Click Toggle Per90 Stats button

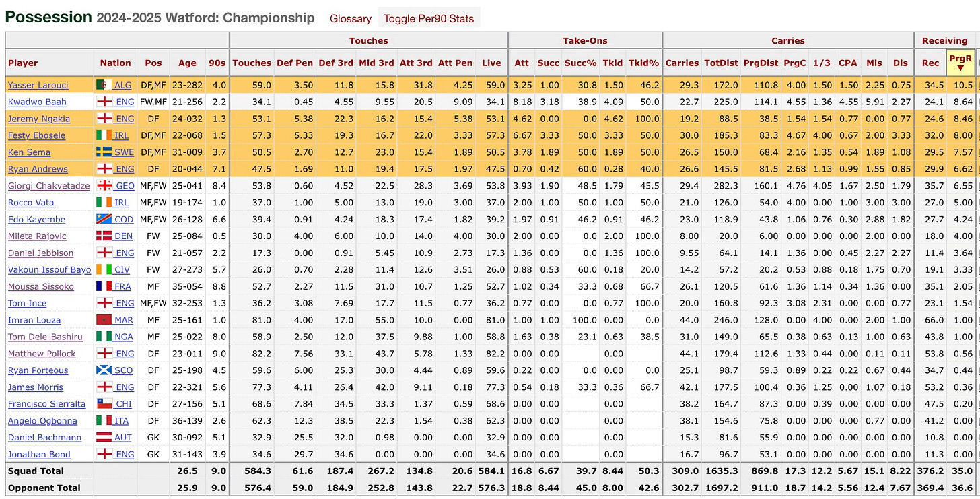429,19
